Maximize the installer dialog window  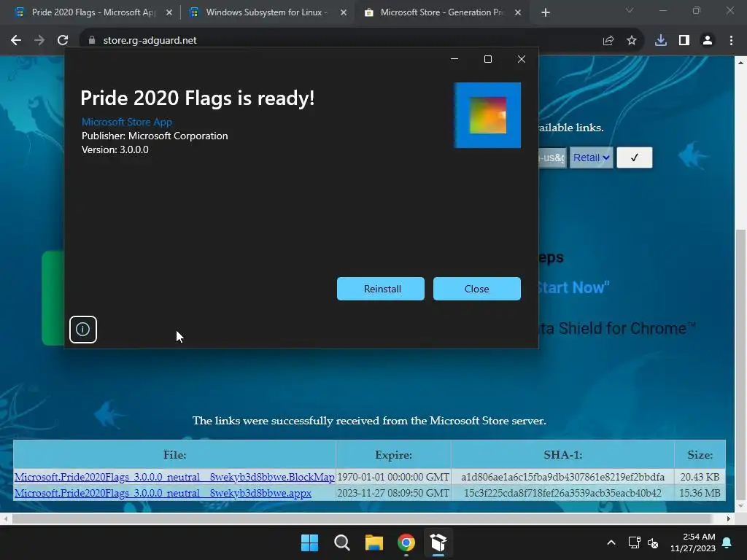[x=488, y=59]
